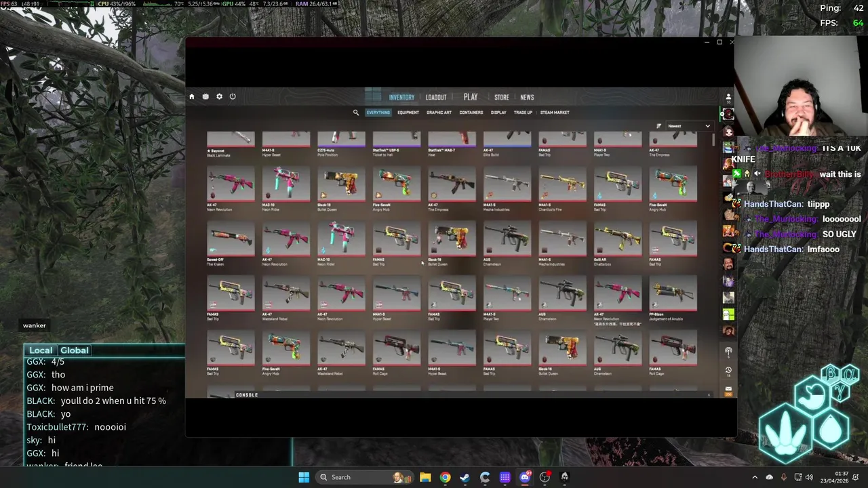Screen dimensions: 868x488
Task: Select the Sawed-Off The Kraken skin
Action: (231, 244)
